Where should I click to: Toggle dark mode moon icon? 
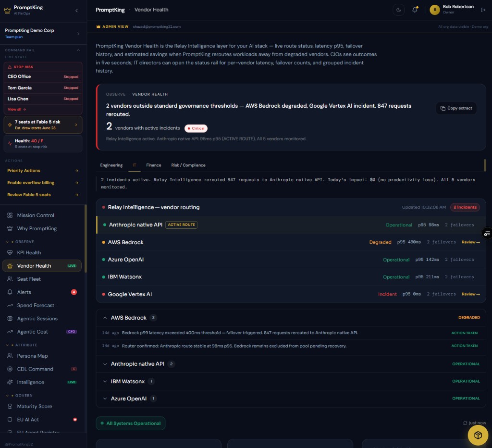tap(398, 10)
